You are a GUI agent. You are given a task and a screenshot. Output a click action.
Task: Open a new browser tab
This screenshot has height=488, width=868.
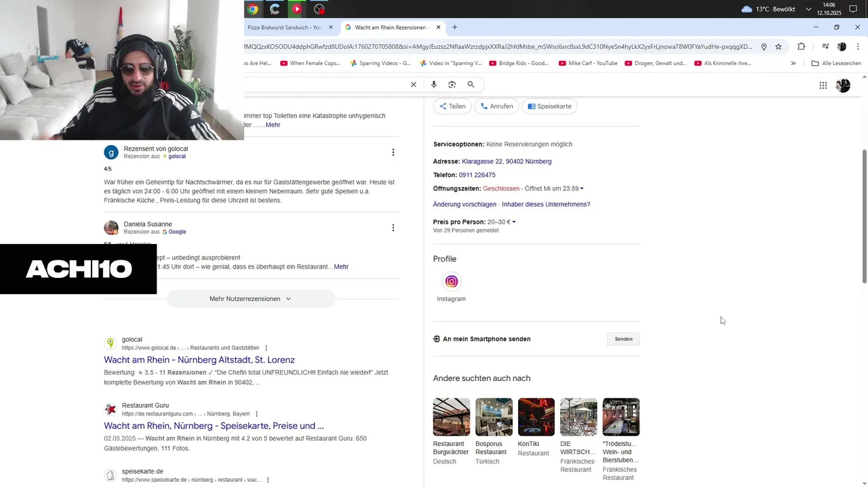pyautogui.click(x=454, y=27)
